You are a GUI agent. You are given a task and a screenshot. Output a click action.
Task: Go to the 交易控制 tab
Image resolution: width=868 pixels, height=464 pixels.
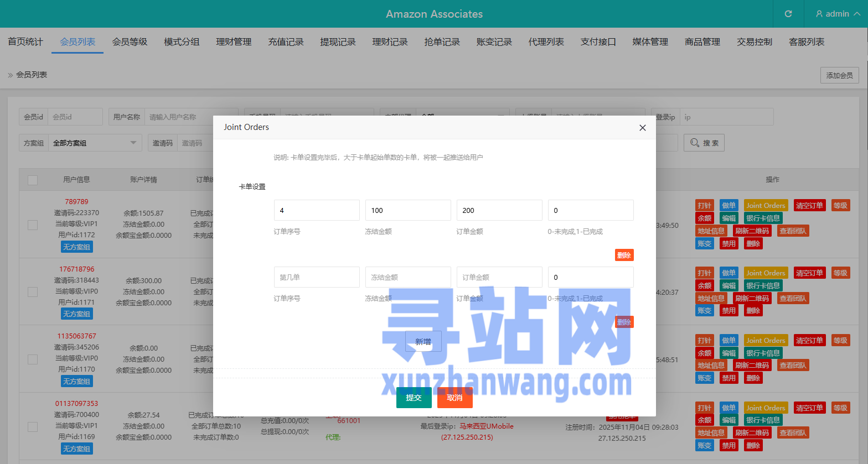pyautogui.click(x=754, y=42)
